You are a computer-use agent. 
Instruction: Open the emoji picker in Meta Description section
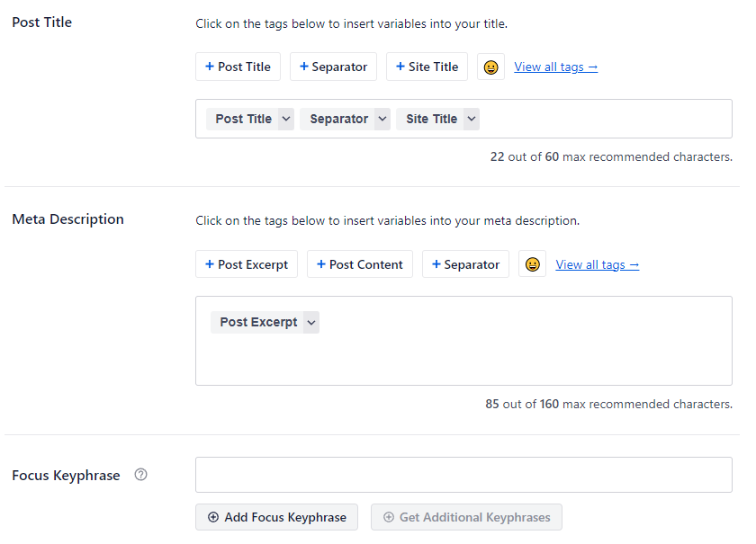point(532,263)
